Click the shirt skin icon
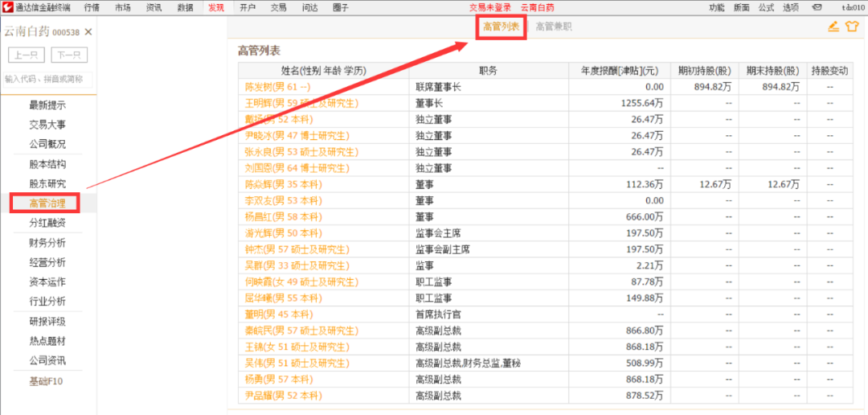This screenshot has height=415, width=868. tap(851, 26)
